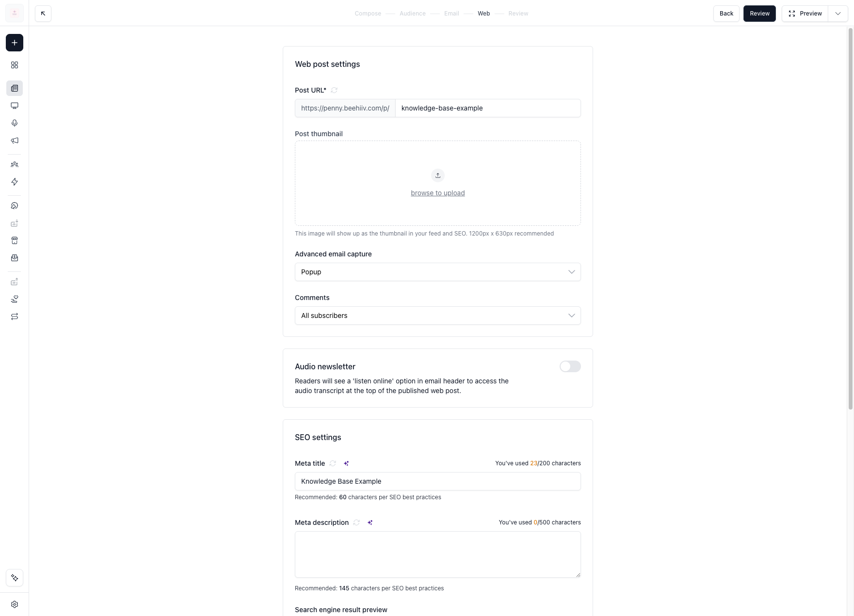
Task: Click the publication logo at top left
Action: [x=15, y=13]
